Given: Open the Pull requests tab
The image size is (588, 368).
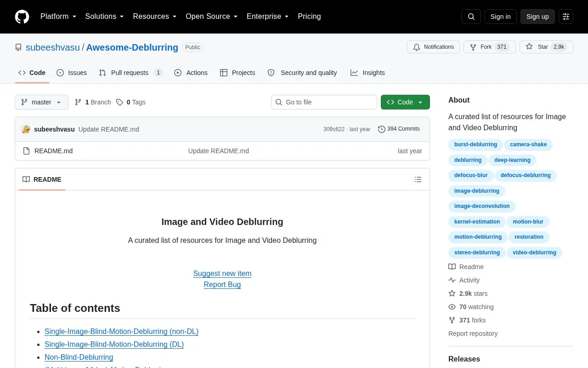Looking at the screenshot, I should coord(130,73).
